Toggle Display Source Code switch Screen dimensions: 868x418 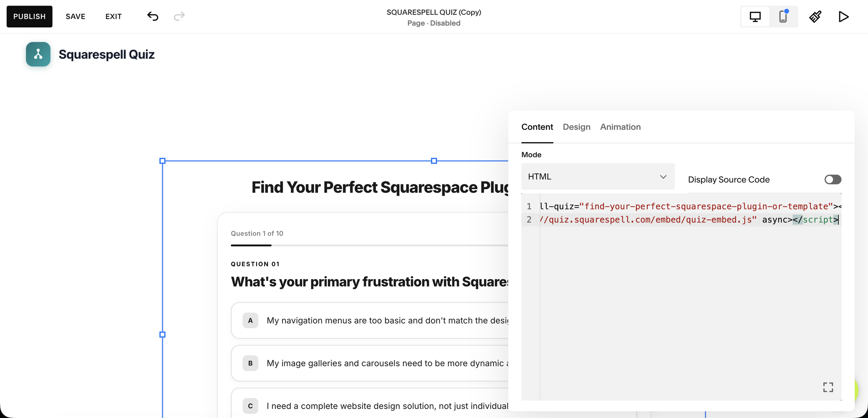833,179
